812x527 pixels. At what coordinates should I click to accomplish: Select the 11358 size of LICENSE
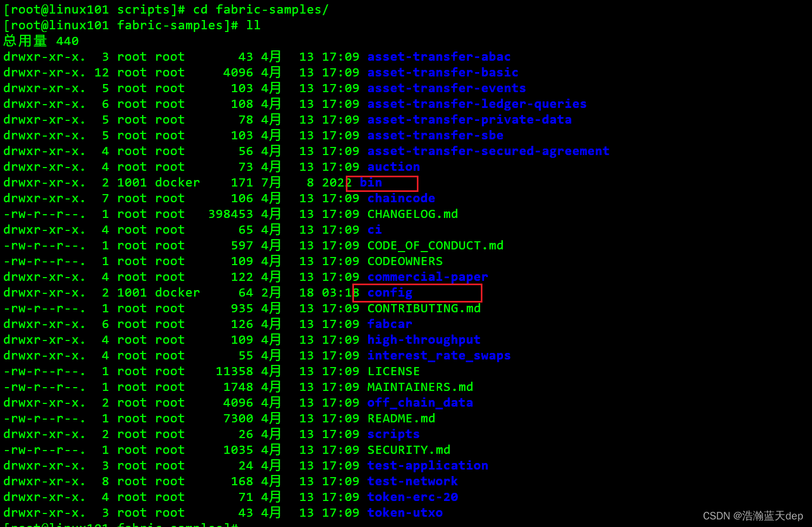[234, 371]
